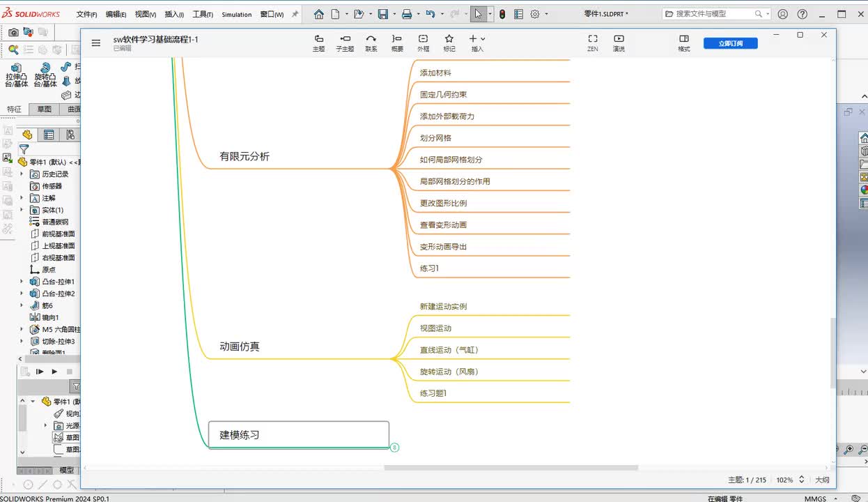Click the Select cursor tool in SolidWorks
The image size is (868, 502).
coord(478,14)
